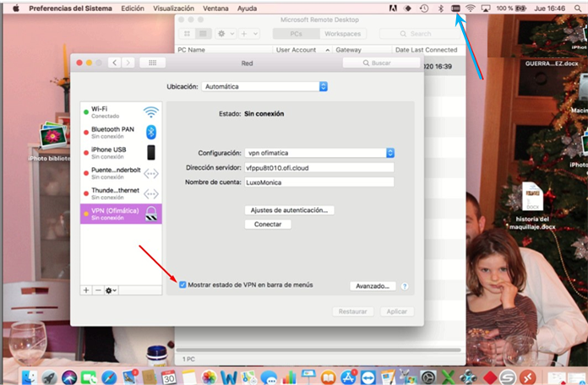The image size is (588, 385).
Task: Open the Edición menu
Action: click(x=133, y=8)
